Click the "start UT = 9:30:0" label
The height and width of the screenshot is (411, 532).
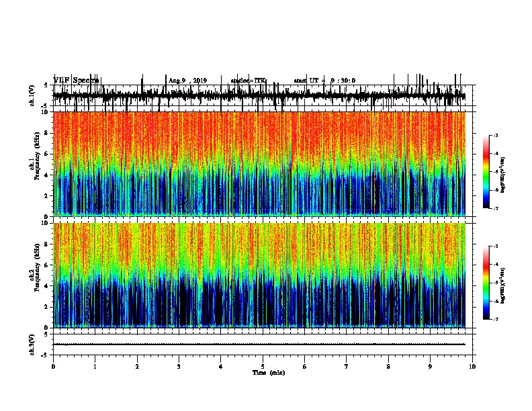pos(324,81)
